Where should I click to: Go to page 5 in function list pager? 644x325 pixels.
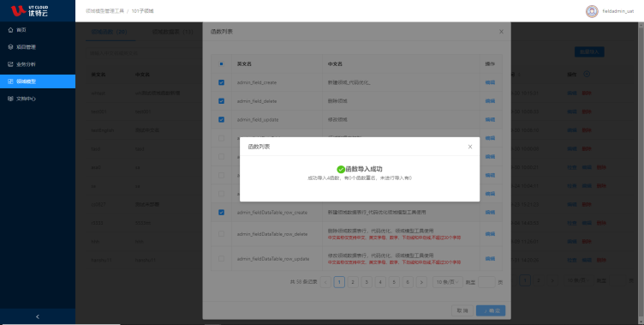pyautogui.click(x=394, y=282)
